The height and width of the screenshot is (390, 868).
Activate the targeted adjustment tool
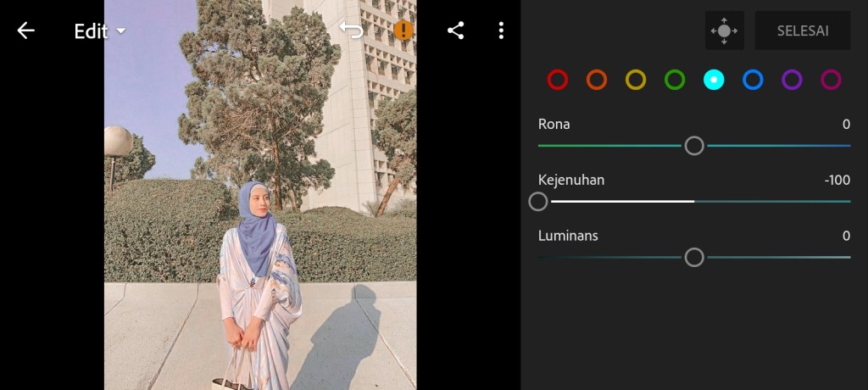pos(724,31)
